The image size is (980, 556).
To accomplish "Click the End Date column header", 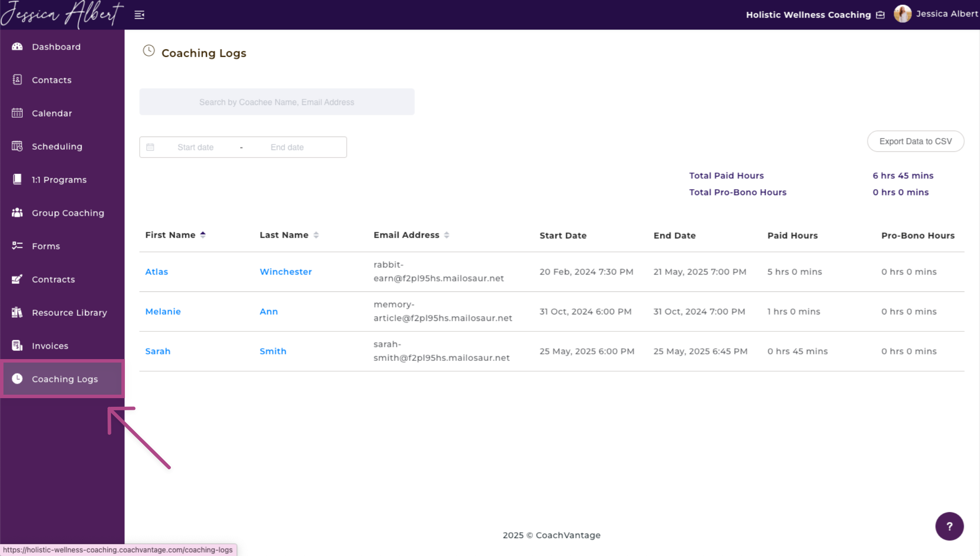I will 674,235.
